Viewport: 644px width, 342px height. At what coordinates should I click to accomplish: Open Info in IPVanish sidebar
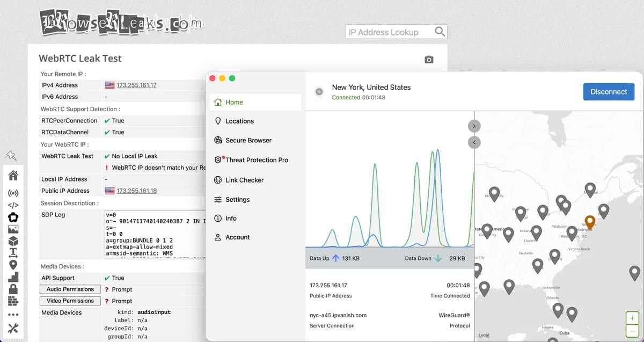255,218
